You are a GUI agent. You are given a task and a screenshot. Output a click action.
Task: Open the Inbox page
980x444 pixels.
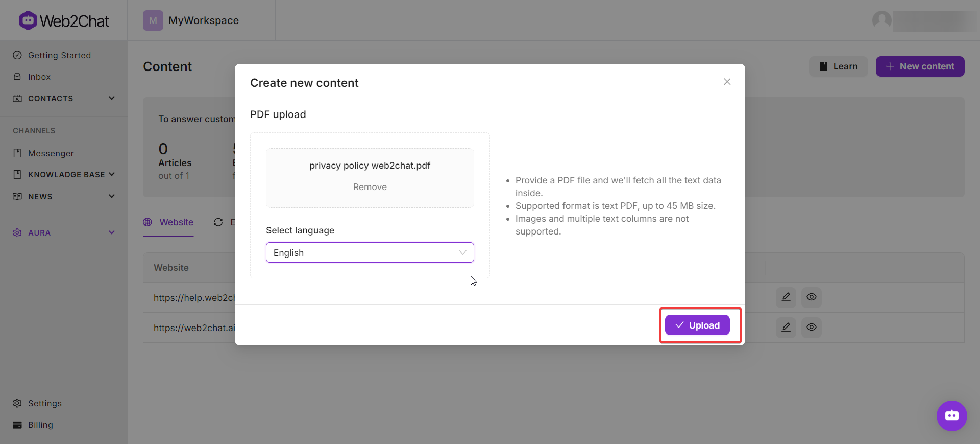[x=39, y=77]
